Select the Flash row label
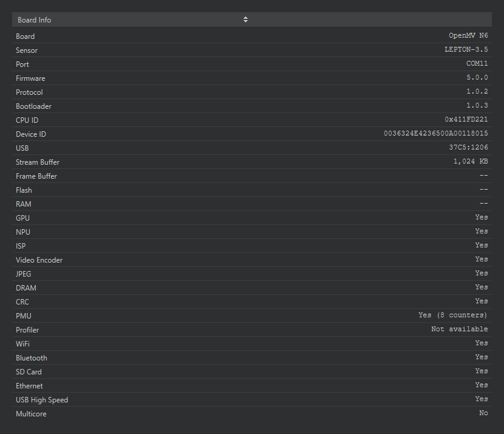The height and width of the screenshot is (434, 504). point(24,190)
